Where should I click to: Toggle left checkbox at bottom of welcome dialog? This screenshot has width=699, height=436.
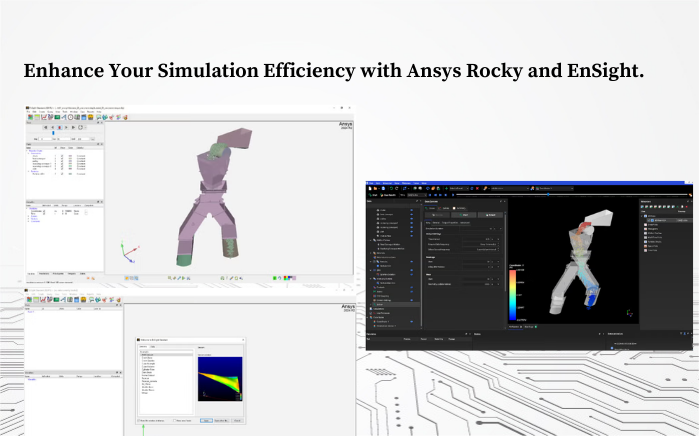point(138,420)
